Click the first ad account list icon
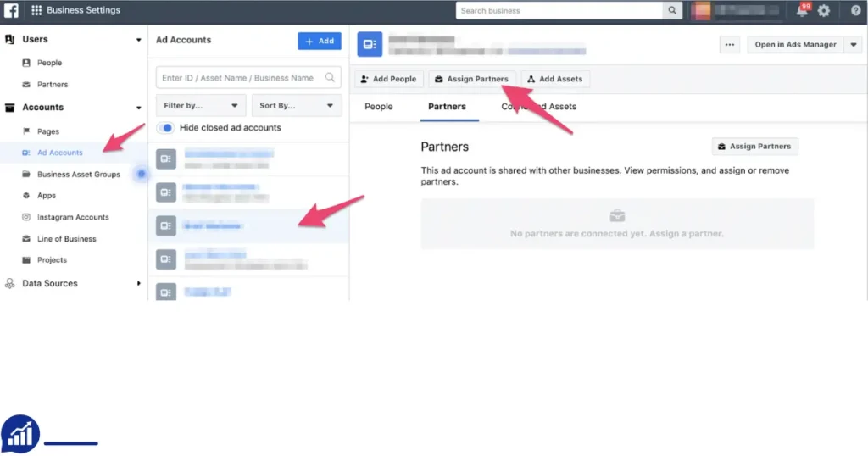This screenshot has height=456, width=868. 166,158
